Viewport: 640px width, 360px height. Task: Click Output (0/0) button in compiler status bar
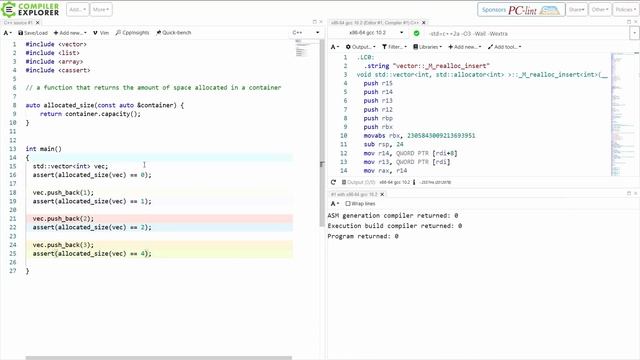(358, 182)
